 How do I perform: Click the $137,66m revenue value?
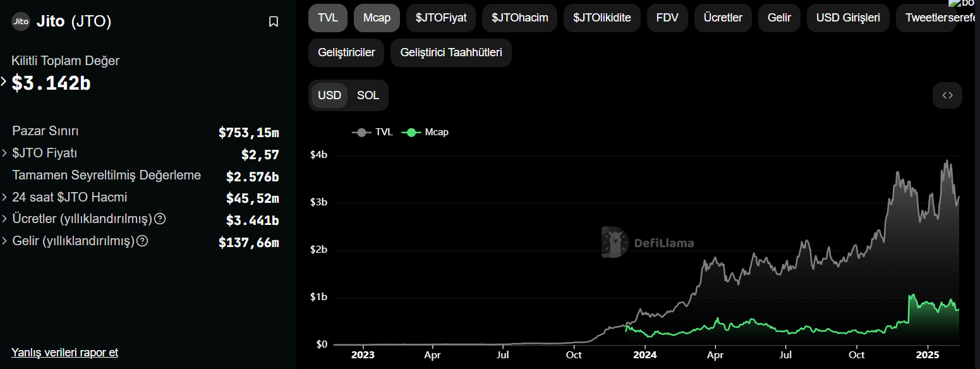click(x=248, y=243)
